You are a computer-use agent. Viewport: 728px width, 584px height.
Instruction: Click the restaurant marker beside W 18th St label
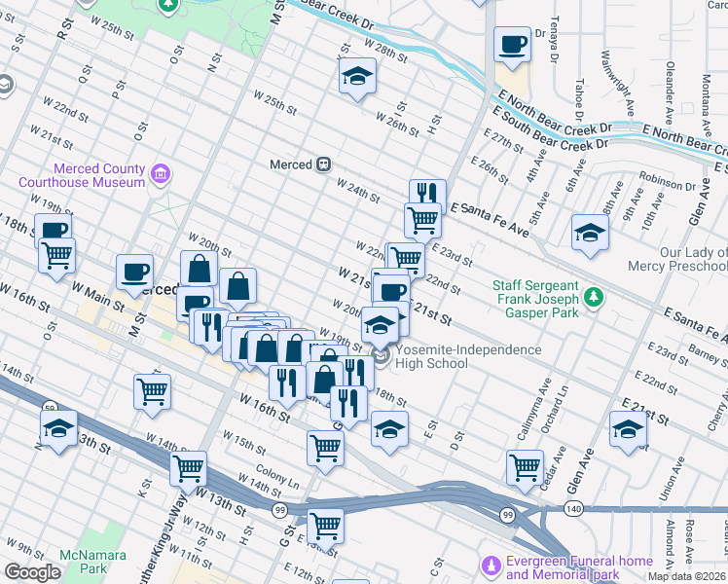click(358, 372)
